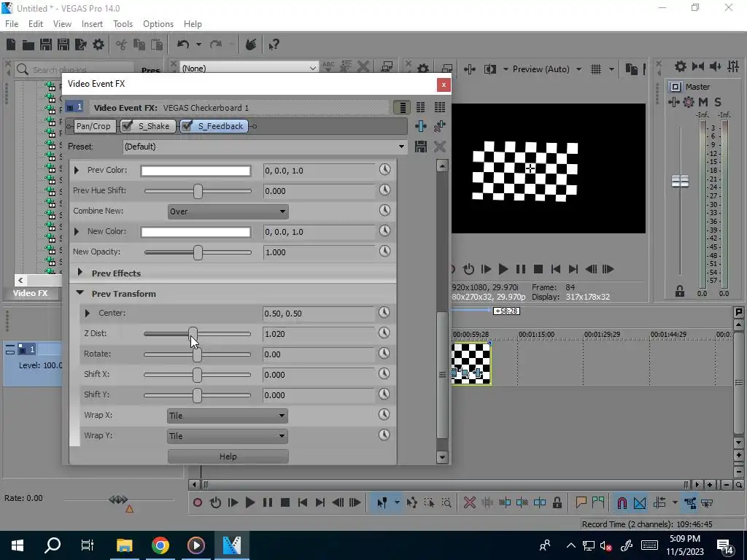Image resolution: width=747 pixels, height=560 pixels.
Task: Click the Search plug-ins field
Action: [x=75, y=69]
